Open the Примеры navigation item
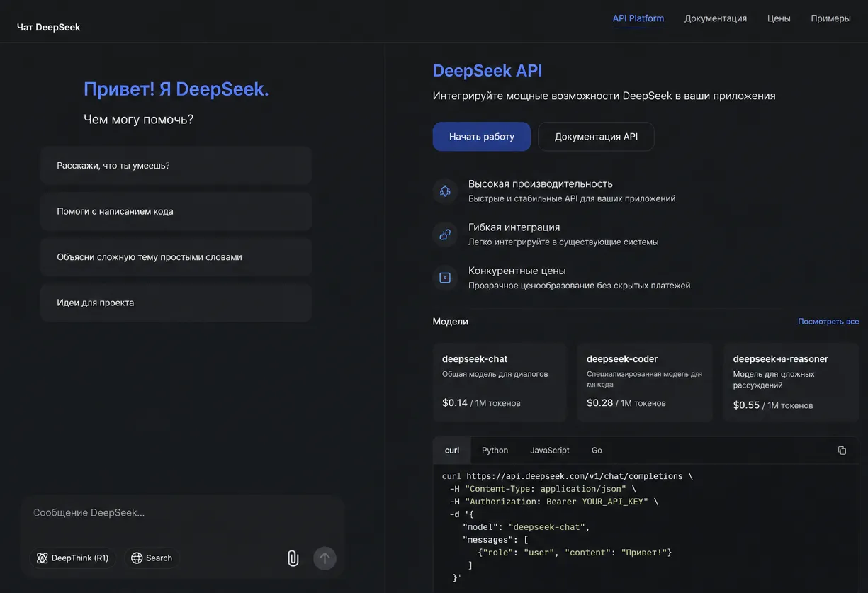 (x=830, y=18)
